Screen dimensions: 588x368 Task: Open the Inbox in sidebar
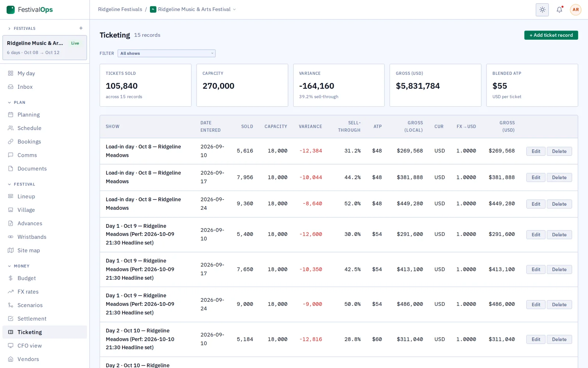(x=45, y=87)
